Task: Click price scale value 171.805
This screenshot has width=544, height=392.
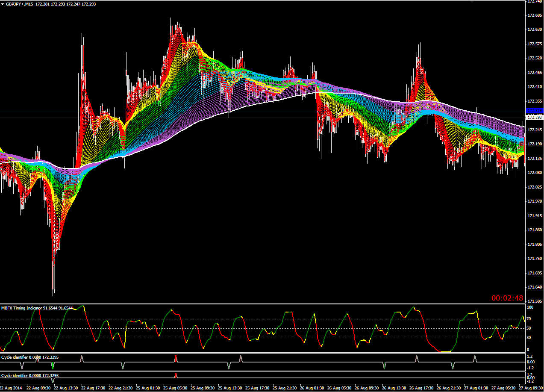Action: point(534,245)
